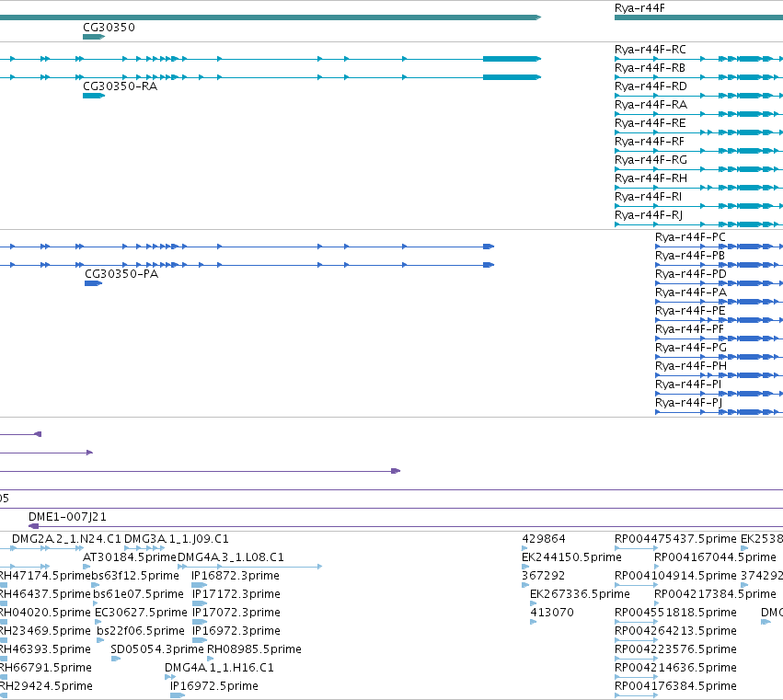Click the DME1-007J21 BAC label
The image size is (783, 700).
click(67, 517)
